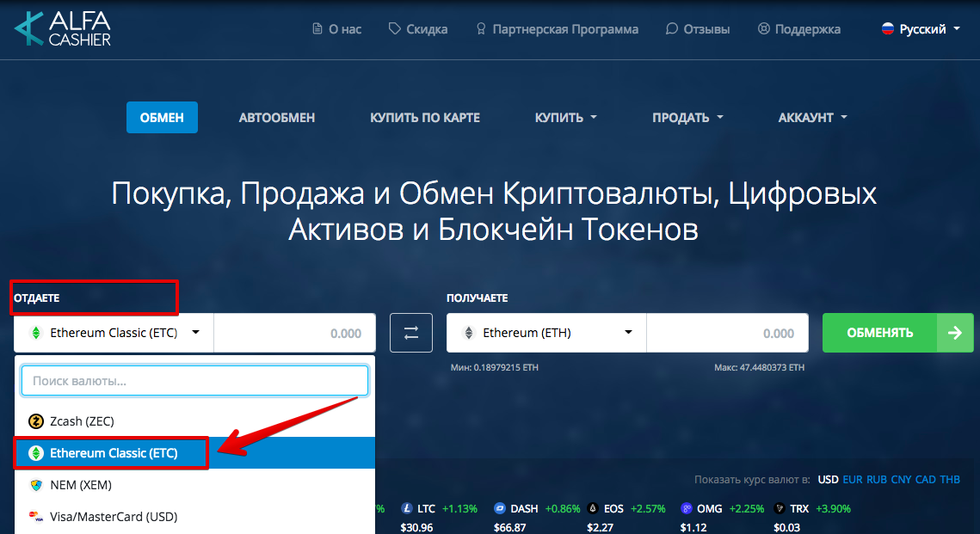The width and height of the screenshot is (980, 534).
Task: Click the DASH price $66.87
Action: [510, 528]
